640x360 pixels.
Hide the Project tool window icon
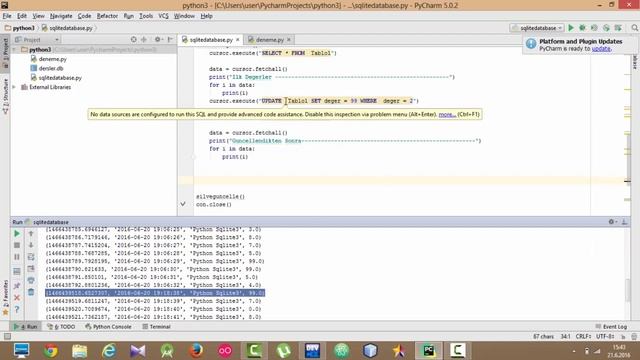click(171, 40)
